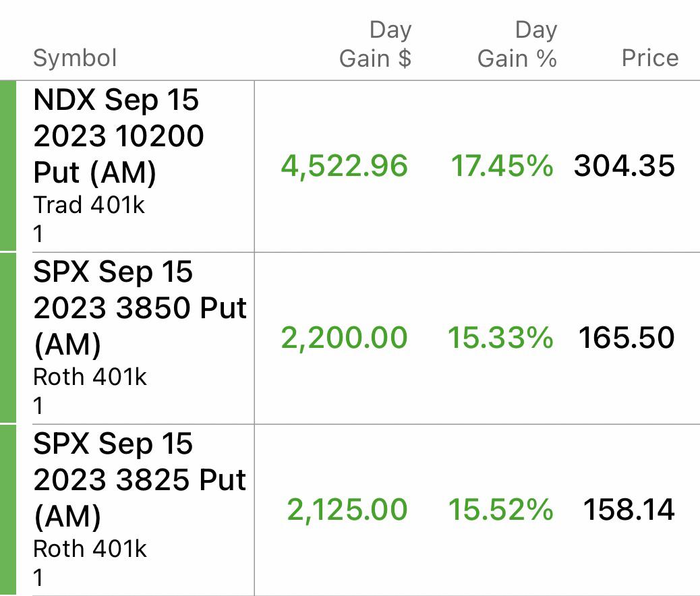Image resolution: width=700 pixels, height=596 pixels.
Task: Sort by Day Gain $ column header
Action: click(375, 44)
